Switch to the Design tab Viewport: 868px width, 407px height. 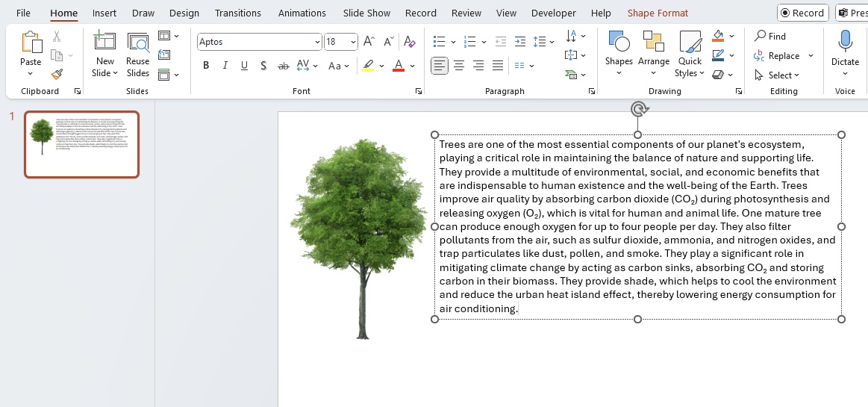184,13
